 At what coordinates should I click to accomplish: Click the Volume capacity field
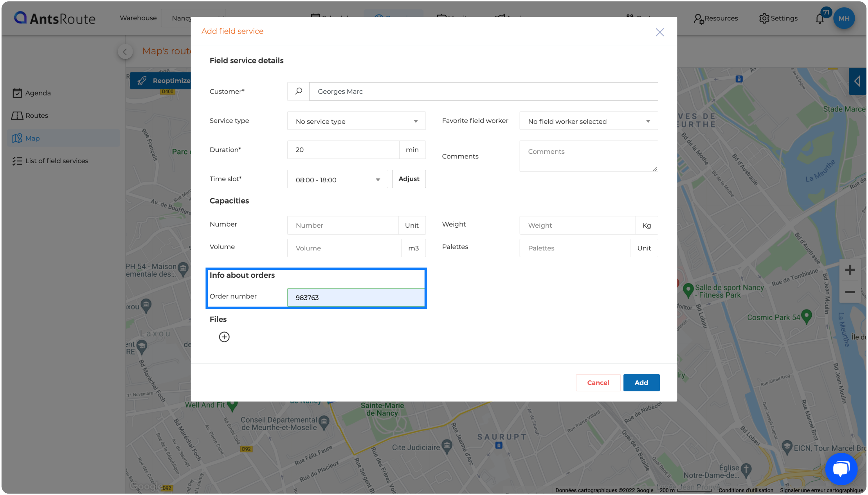coord(344,248)
